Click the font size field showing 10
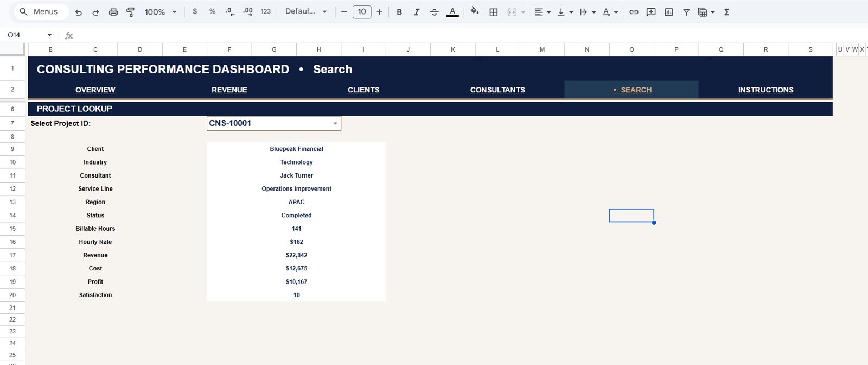 [362, 12]
